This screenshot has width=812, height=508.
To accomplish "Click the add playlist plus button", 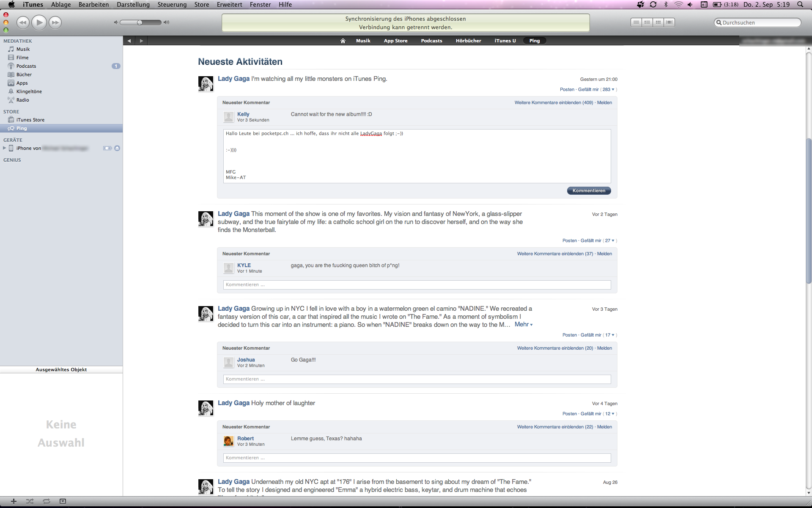I will pyautogui.click(x=14, y=501).
